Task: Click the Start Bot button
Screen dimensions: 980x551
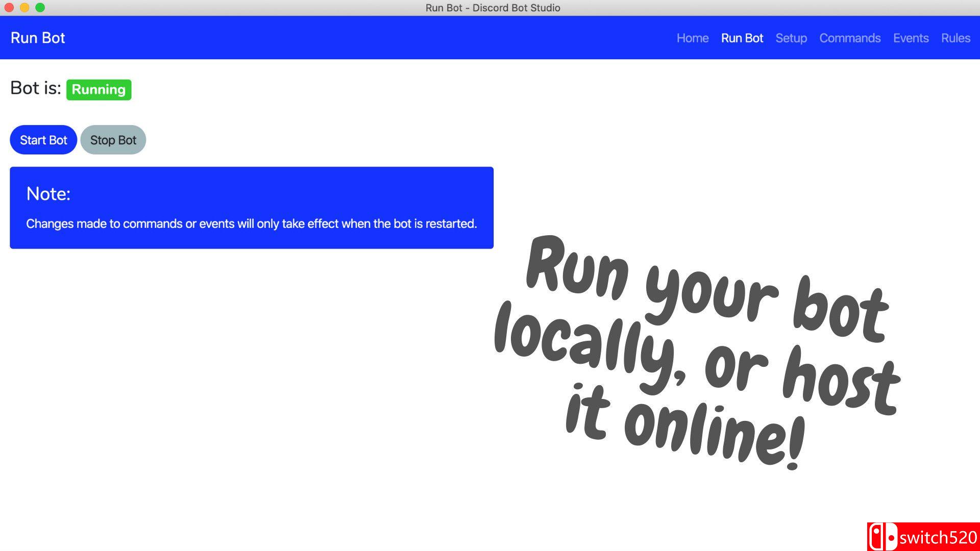Action: click(43, 140)
